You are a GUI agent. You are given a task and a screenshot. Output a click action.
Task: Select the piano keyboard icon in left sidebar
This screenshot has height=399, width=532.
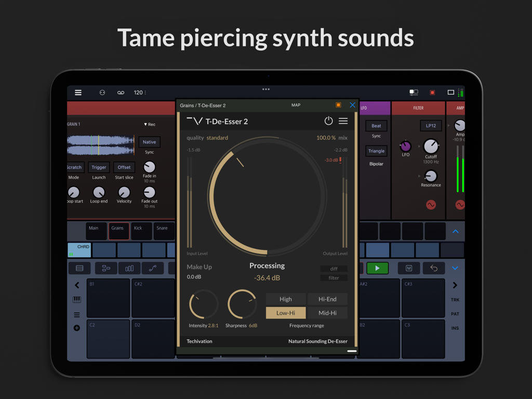[76, 300]
